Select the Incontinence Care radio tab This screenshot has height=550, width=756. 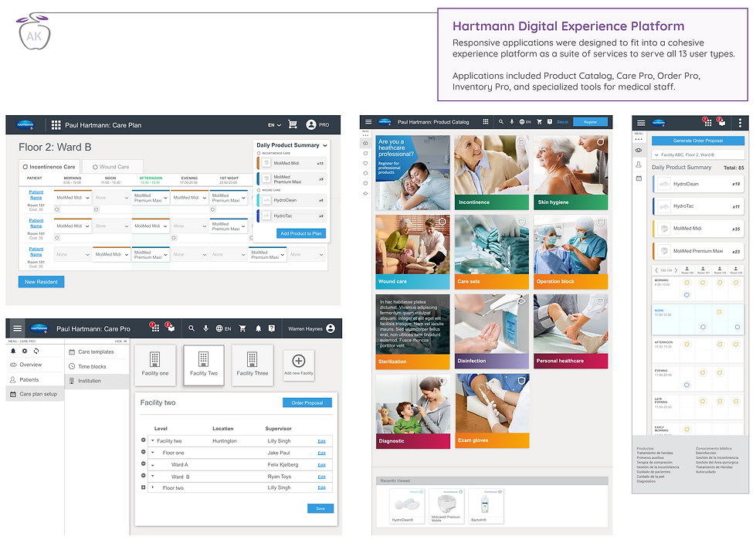pos(49,167)
